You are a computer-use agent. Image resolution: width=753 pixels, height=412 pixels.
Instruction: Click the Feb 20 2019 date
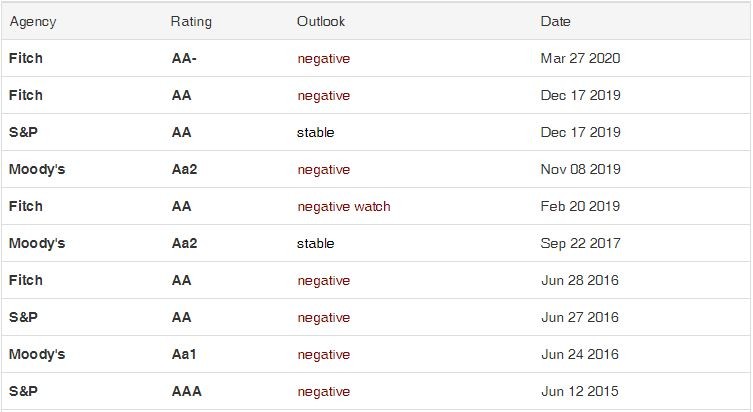point(580,206)
